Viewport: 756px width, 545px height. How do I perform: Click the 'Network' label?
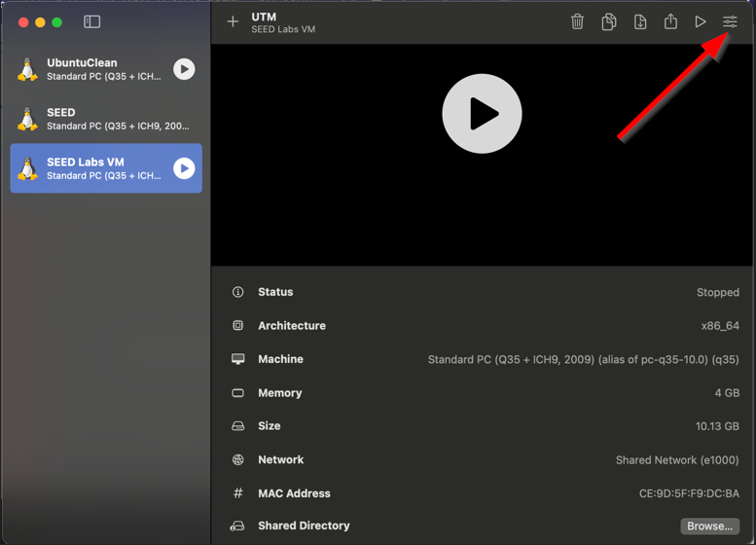[280, 459]
